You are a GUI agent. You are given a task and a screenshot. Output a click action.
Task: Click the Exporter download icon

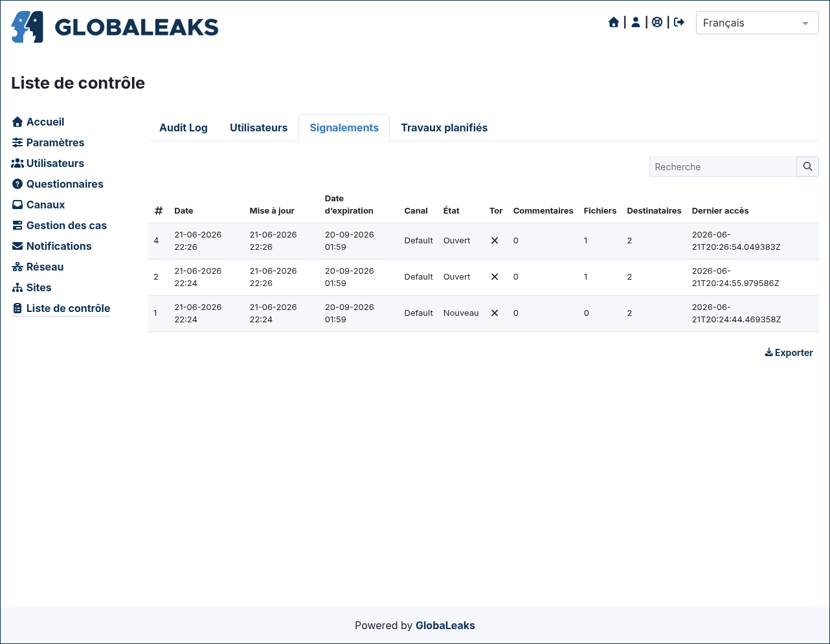click(768, 352)
